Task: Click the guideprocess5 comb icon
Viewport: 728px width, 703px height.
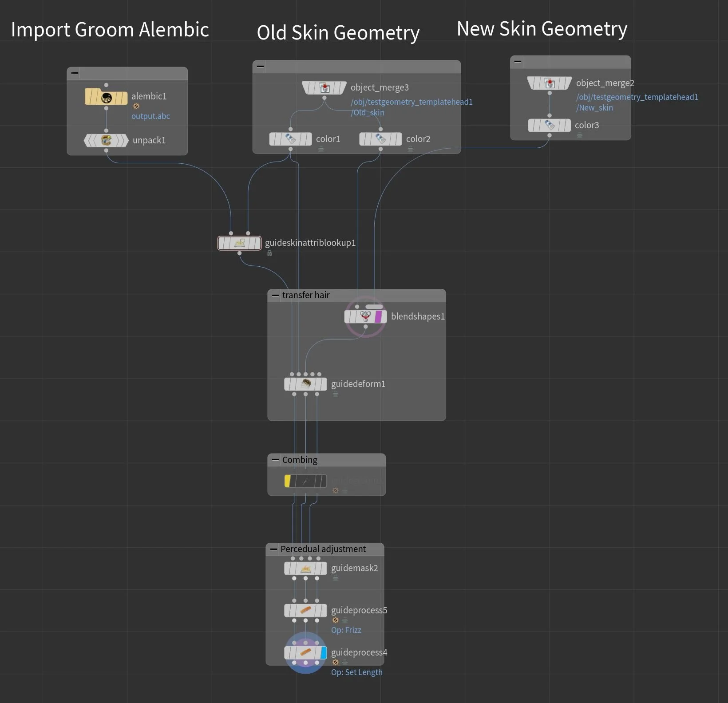Action: (x=305, y=611)
